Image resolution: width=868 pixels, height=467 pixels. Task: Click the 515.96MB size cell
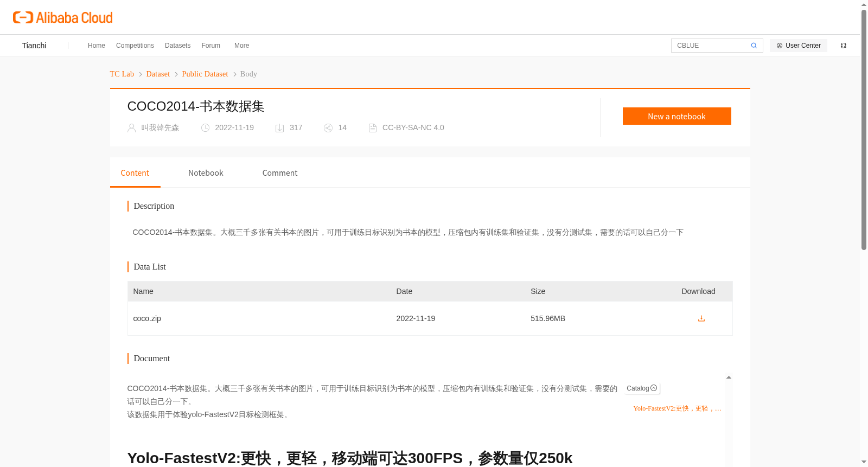point(548,318)
